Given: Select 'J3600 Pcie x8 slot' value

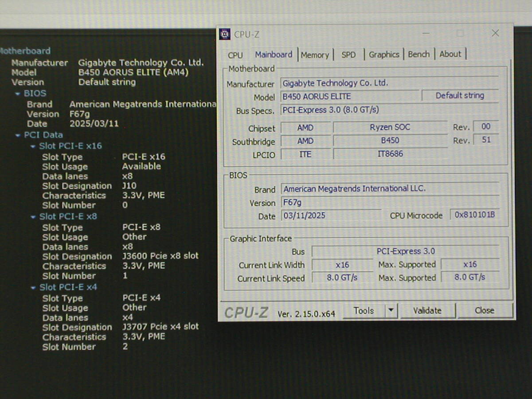Looking at the screenshot, I should [x=160, y=256].
